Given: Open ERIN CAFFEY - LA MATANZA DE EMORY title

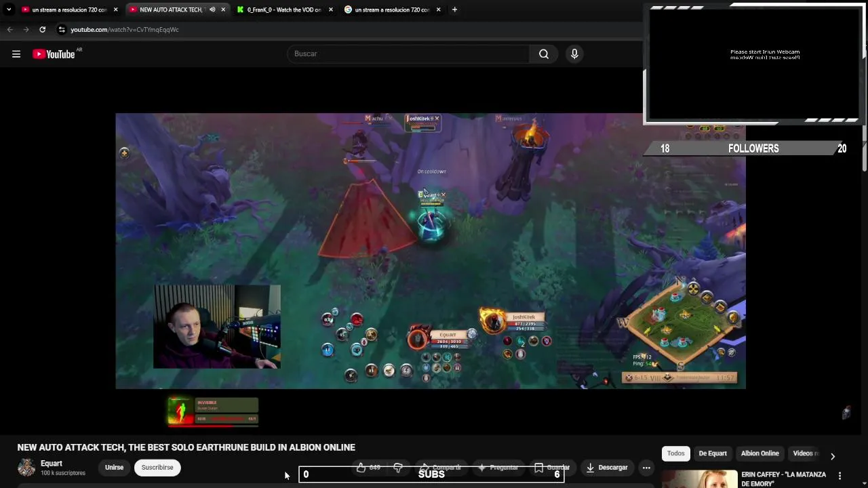Looking at the screenshot, I should pyautogui.click(x=783, y=479).
